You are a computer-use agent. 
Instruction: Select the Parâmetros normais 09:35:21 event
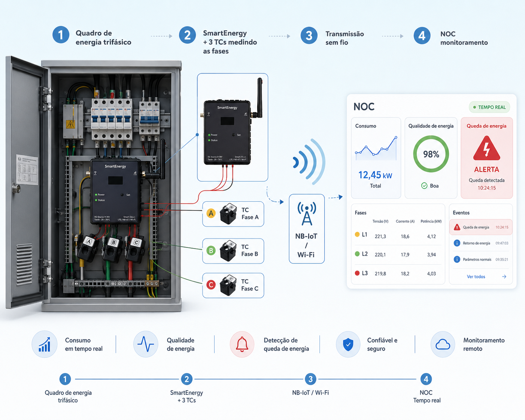click(481, 259)
